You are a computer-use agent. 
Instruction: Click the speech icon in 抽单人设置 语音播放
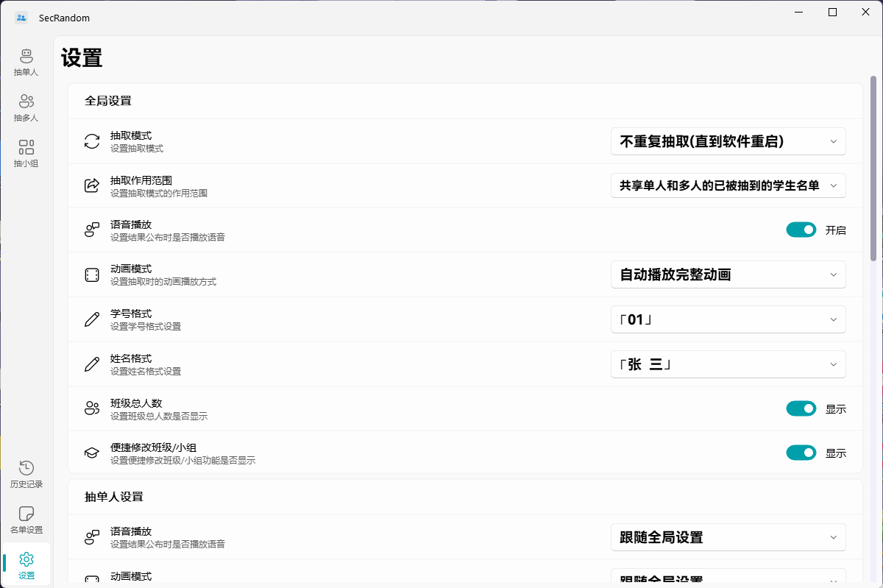pos(92,537)
